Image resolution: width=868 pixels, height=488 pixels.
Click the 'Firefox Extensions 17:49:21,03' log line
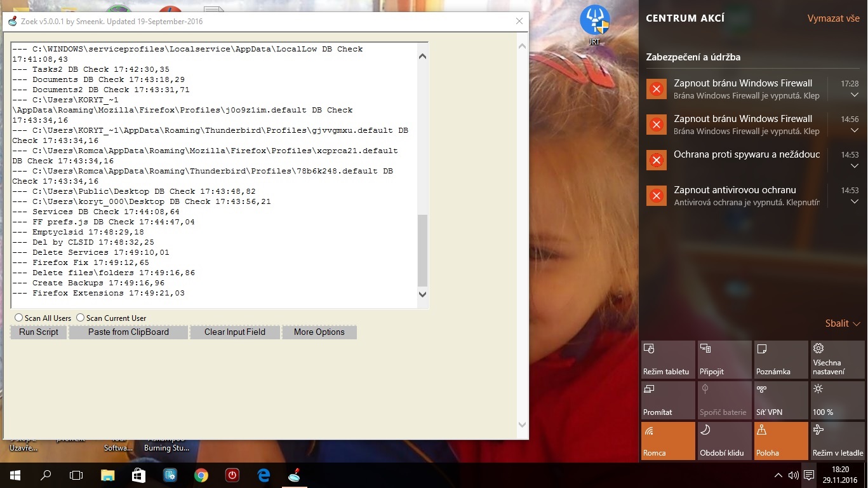pyautogui.click(x=98, y=293)
